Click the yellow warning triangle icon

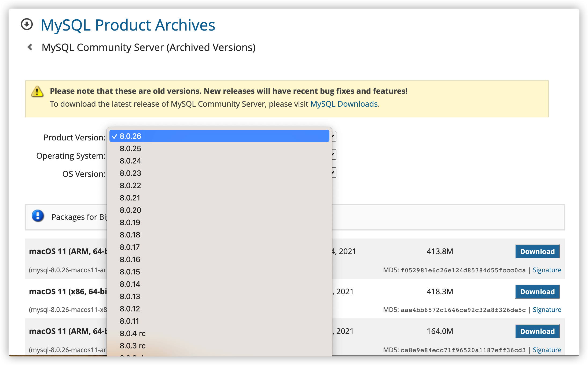(37, 92)
